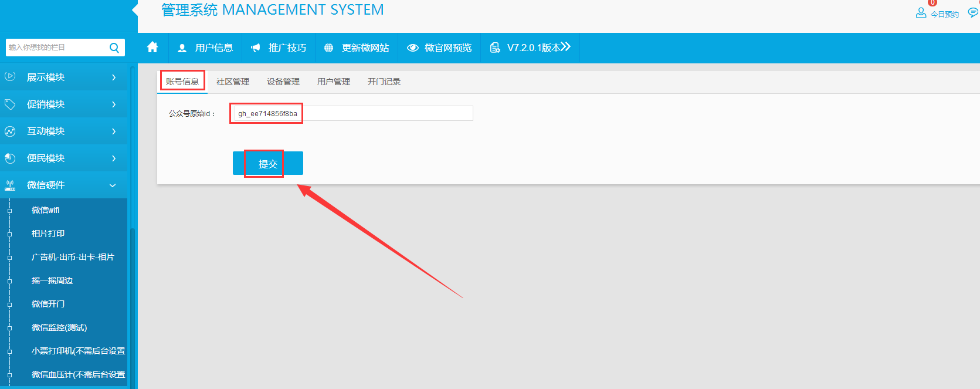Image resolution: width=980 pixels, height=389 pixels.
Task: Click the eye icon beside 微官网预览
Action: pos(413,48)
